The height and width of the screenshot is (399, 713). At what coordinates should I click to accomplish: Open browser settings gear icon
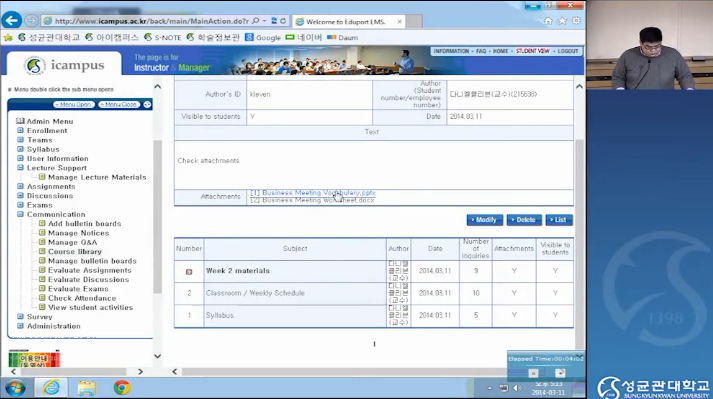point(576,21)
